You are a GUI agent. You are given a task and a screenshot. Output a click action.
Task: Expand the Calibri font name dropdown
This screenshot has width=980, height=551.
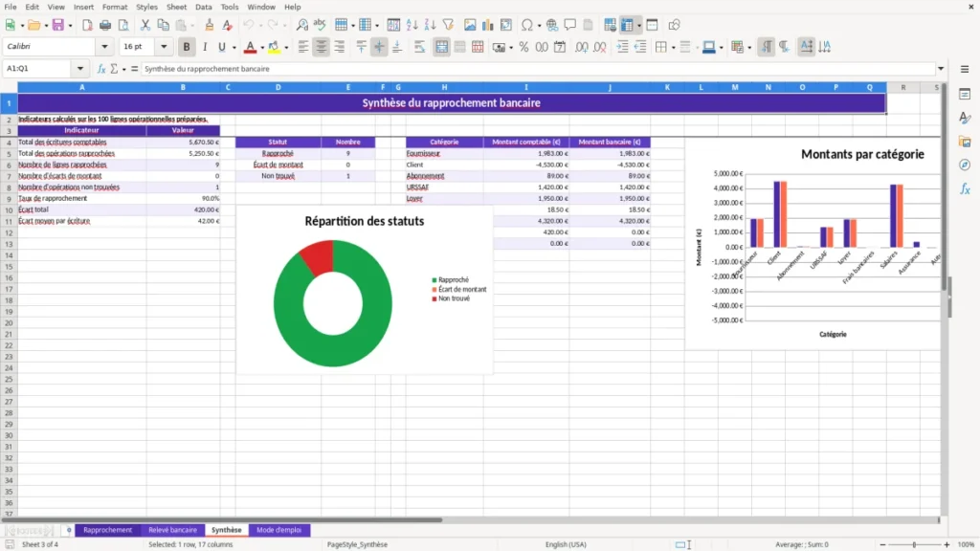[x=104, y=47]
